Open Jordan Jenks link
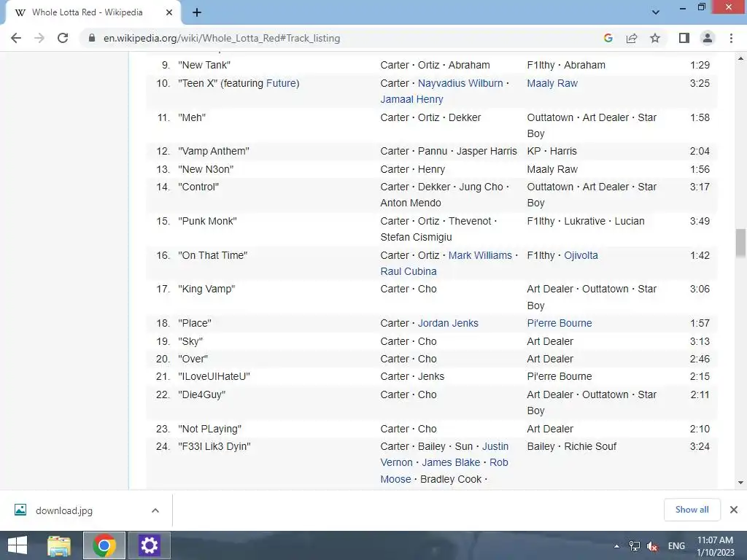The image size is (747, 560). coord(448,323)
